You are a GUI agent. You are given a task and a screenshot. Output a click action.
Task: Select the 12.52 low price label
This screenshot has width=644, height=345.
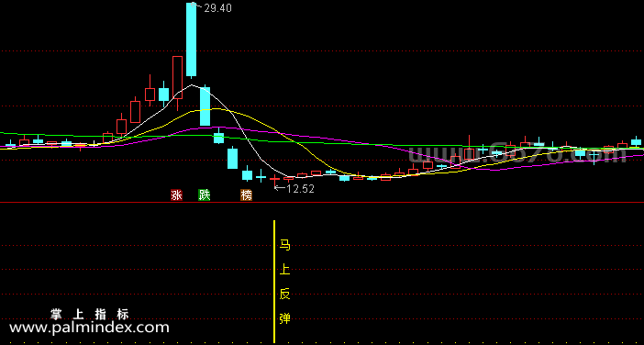coord(300,189)
